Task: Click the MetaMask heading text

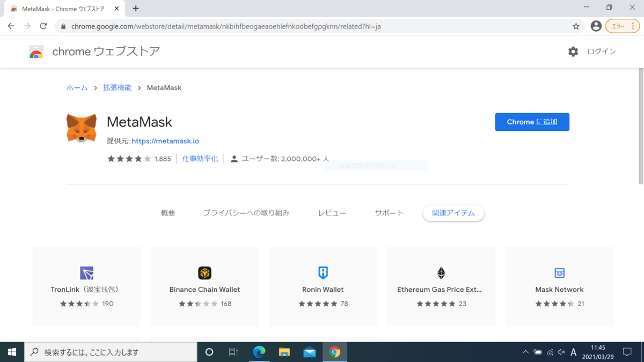Action: coord(140,122)
